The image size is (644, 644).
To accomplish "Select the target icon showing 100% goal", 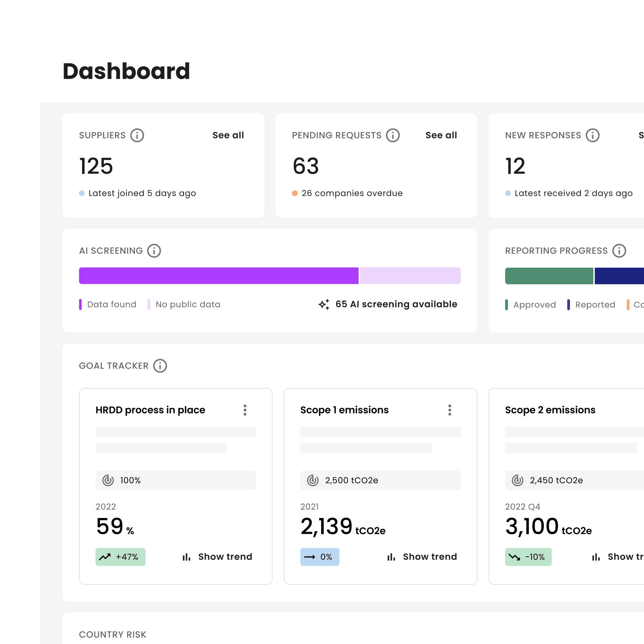I will point(108,480).
